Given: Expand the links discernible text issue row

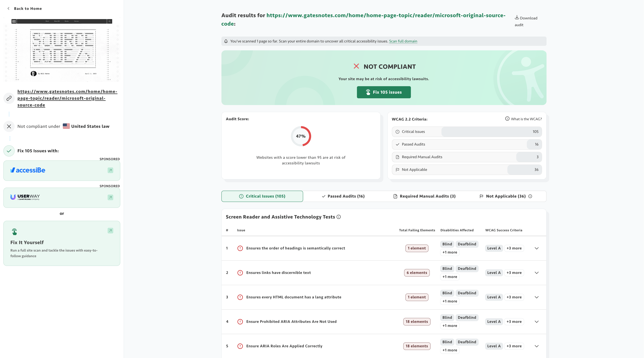Looking at the screenshot, I should click(x=537, y=273).
